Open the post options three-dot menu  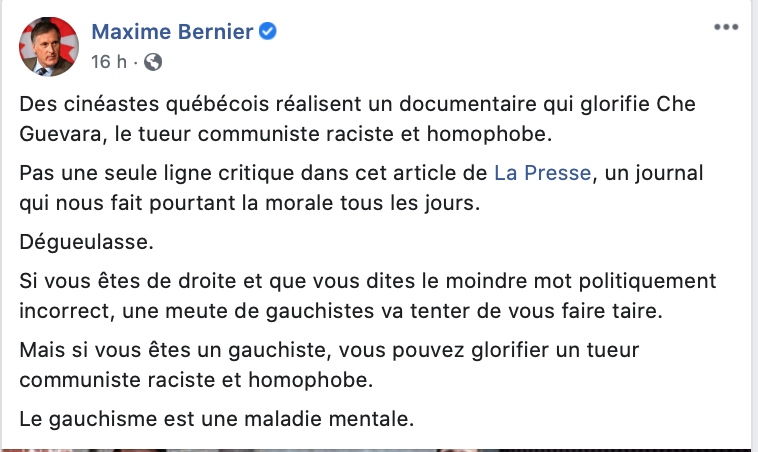tap(726, 27)
